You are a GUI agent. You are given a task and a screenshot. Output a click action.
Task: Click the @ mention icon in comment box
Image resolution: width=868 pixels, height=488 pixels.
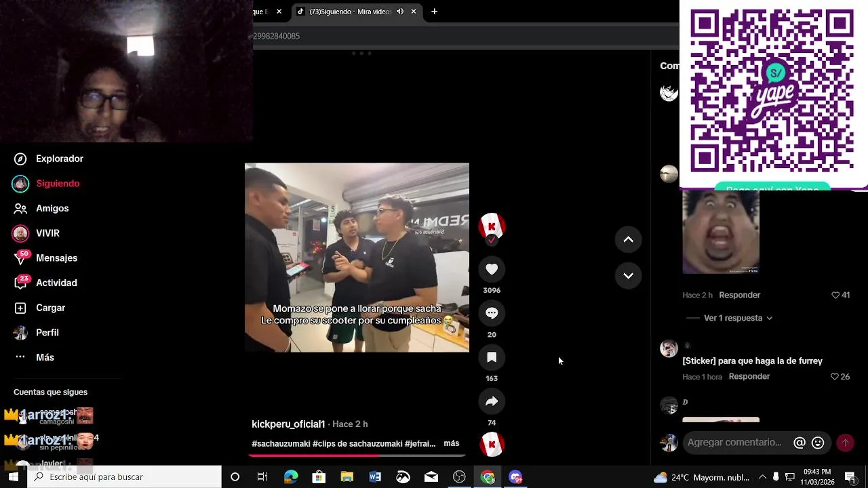pyautogui.click(x=800, y=443)
